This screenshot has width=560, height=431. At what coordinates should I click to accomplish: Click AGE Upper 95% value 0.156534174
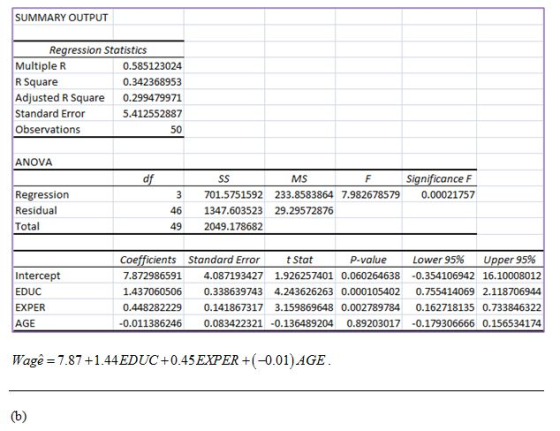tap(512, 323)
